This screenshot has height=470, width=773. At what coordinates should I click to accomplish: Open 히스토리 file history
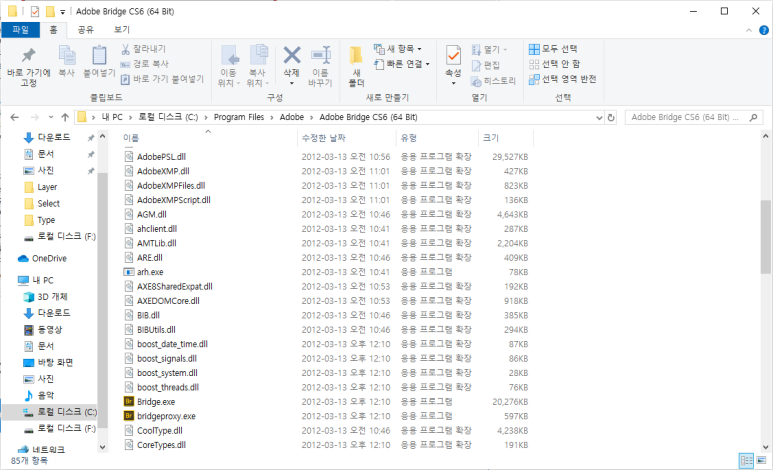click(x=493, y=80)
